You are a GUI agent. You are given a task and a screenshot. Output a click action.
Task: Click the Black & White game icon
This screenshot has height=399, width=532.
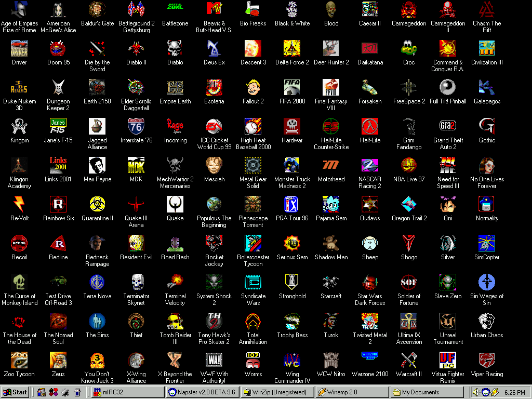click(292, 10)
